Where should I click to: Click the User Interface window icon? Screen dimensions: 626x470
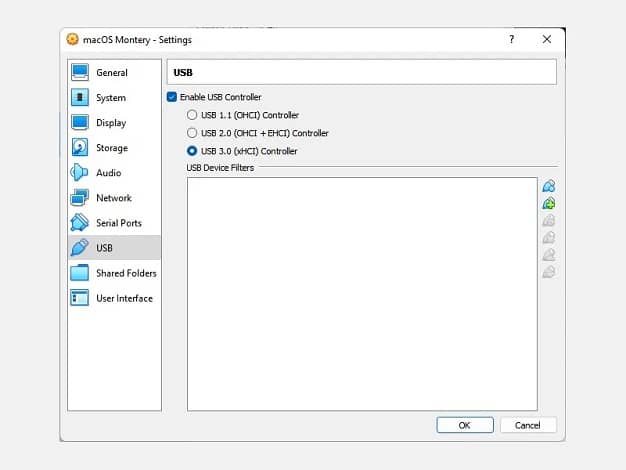pos(79,298)
